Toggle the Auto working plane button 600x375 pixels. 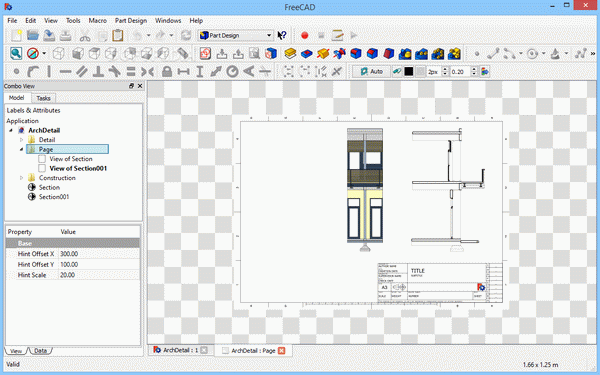[x=371, y=72]
